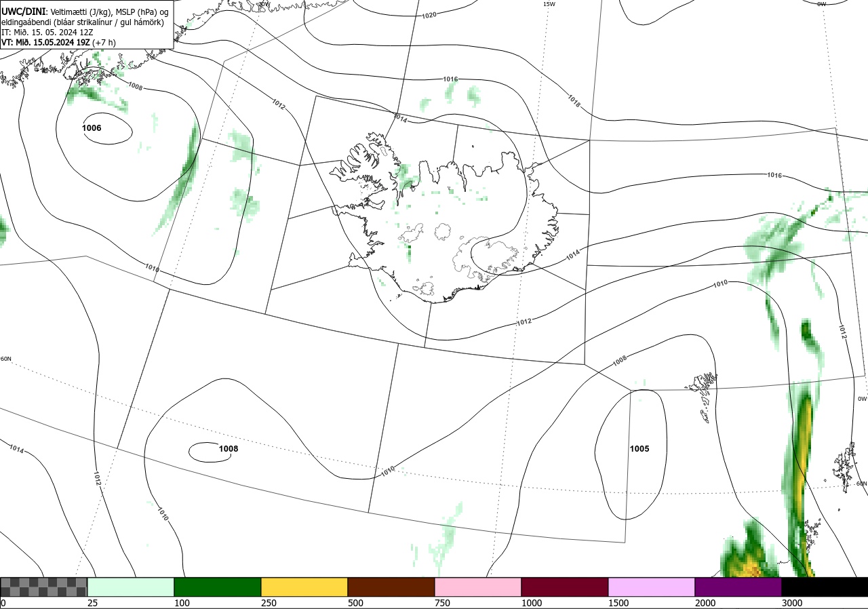Click the bold 1008 low-pressure center label
Image resolution: width=868 pixels, height=609 pixels.
[x=229, y=448]
